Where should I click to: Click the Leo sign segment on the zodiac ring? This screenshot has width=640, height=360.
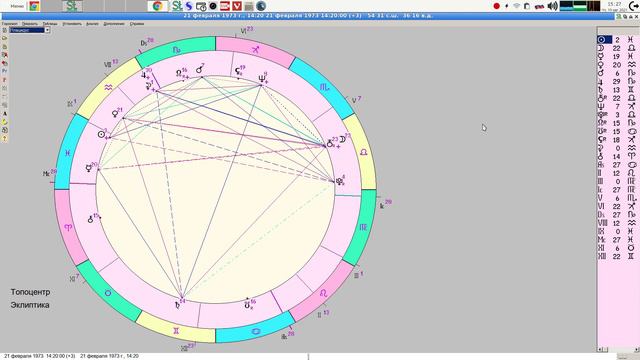coord(323,293)
